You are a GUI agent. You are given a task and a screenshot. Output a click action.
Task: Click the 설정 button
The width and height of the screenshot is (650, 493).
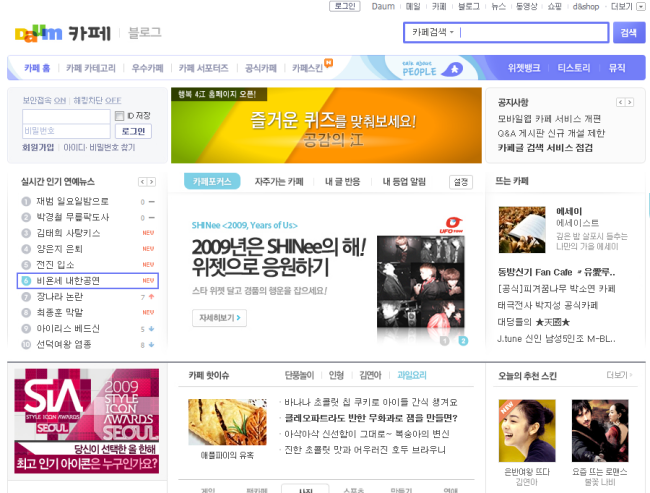point(461,182)
